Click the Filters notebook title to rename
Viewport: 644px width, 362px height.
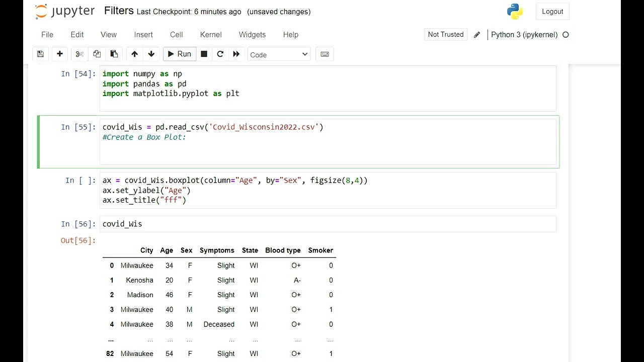click(119, 11)
